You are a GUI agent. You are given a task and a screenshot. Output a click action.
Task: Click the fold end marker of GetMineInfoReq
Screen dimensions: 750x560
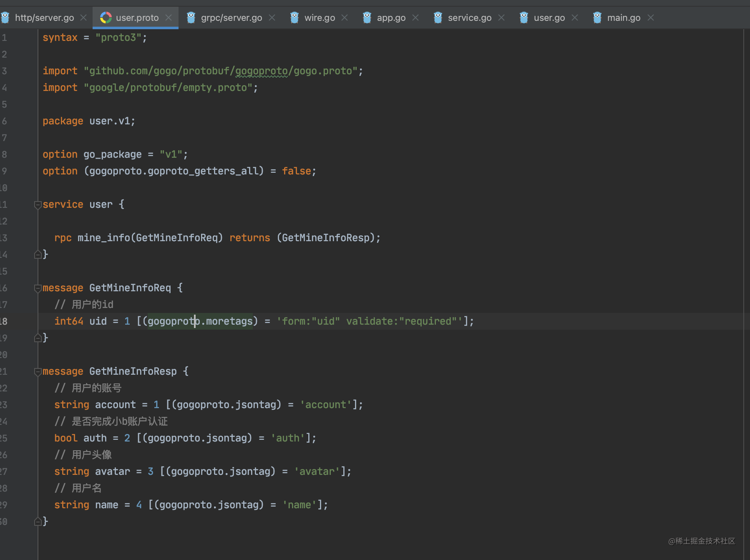[x=38, y=338]
